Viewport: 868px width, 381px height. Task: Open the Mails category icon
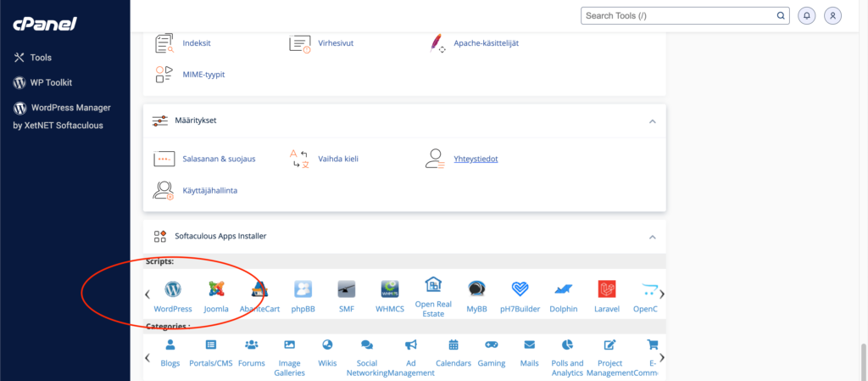[x=530, y=345]
